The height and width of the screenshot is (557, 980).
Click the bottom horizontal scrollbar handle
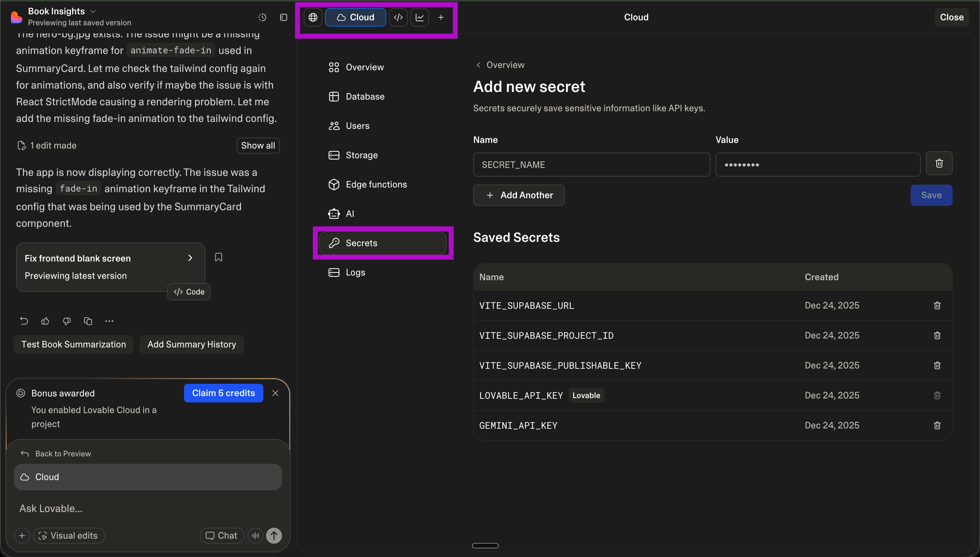(485, 546)
